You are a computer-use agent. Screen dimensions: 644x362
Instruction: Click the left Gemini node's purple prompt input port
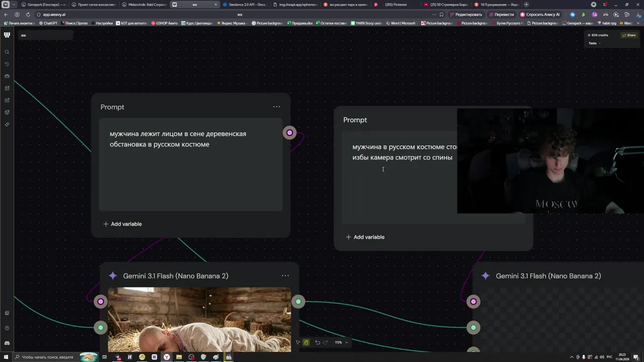pyautogui.click(x=101, y=301)
